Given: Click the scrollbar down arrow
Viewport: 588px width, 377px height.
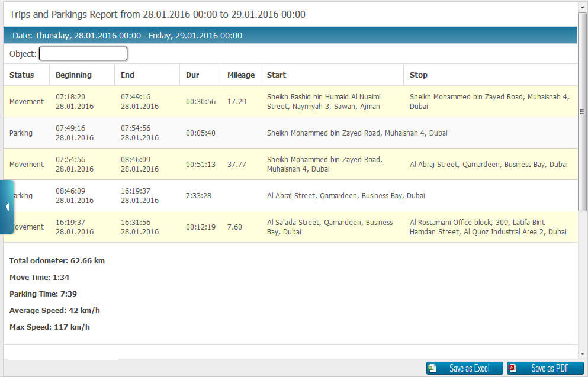Looking at the screenshot, I should pyautogui.click(x=583, y=353).
